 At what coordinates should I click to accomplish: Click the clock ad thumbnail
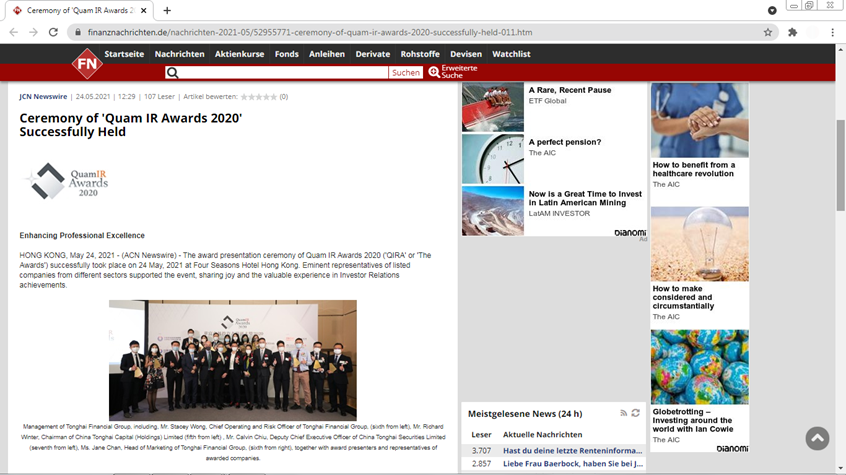(x=493, y=159)
